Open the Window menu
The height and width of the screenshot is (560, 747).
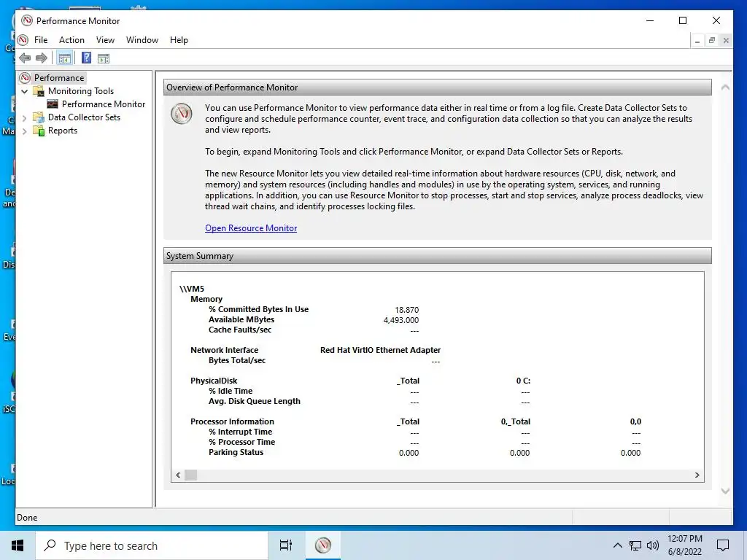click(x=142, y=40)
